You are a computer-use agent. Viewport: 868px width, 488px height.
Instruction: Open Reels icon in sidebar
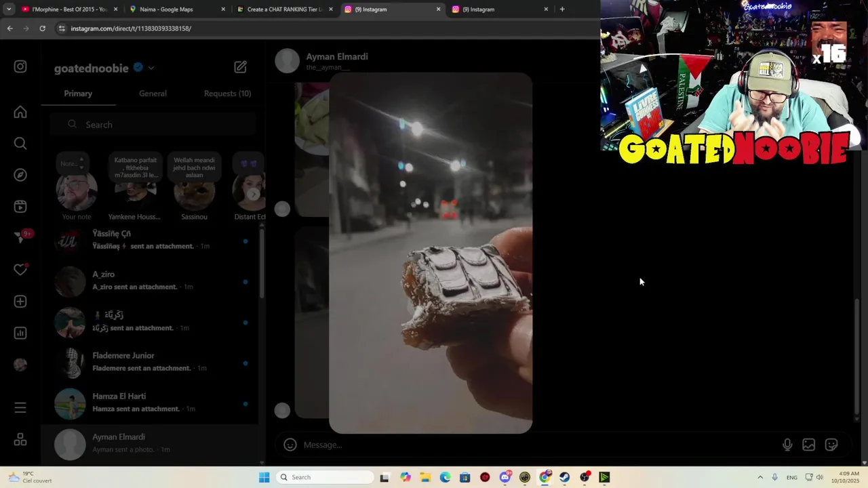[x=20, y=207]
